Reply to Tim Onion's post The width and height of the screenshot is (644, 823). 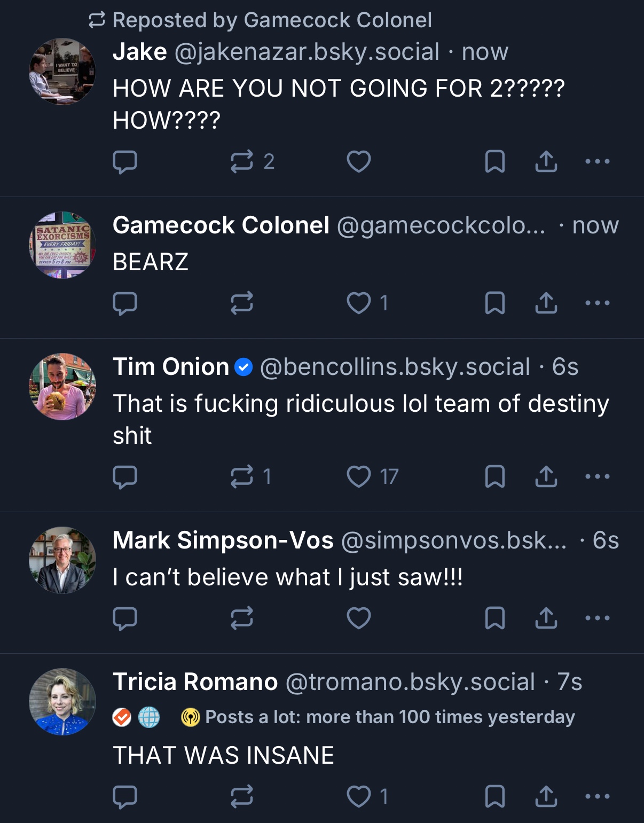pos(125,476)
